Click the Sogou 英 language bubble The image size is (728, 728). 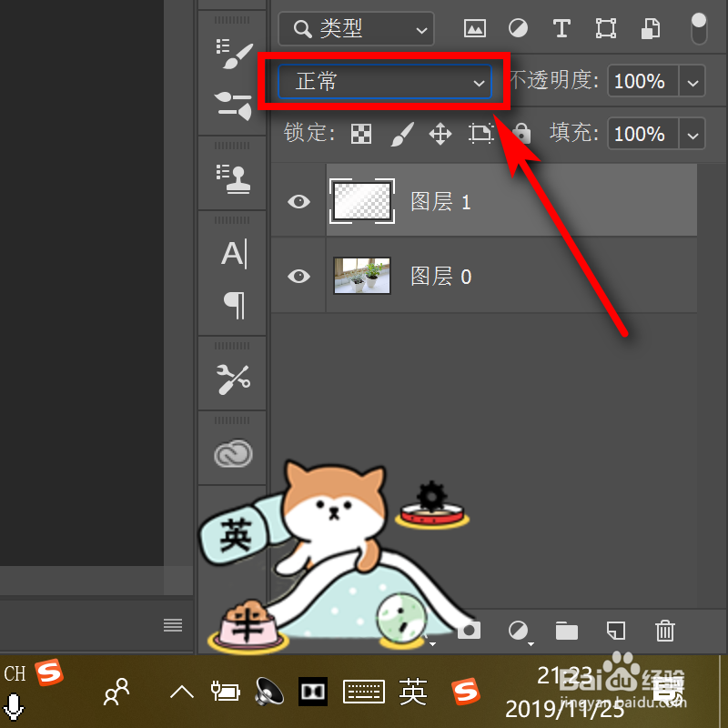(235, 534)
